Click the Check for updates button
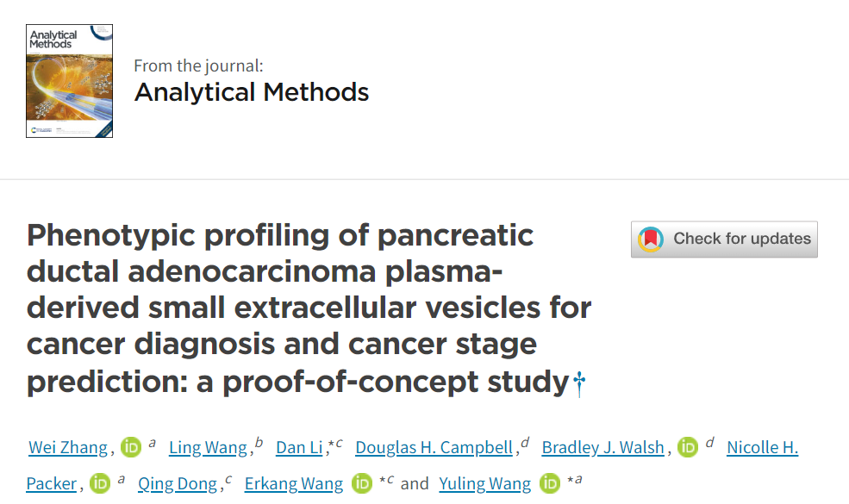 (x=724, y=240)
